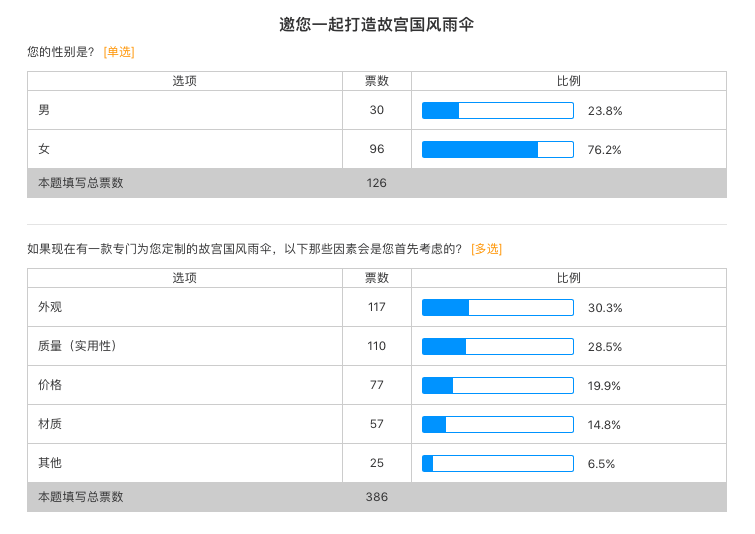Click the vote count 96 for 女

tap(377, 149)
